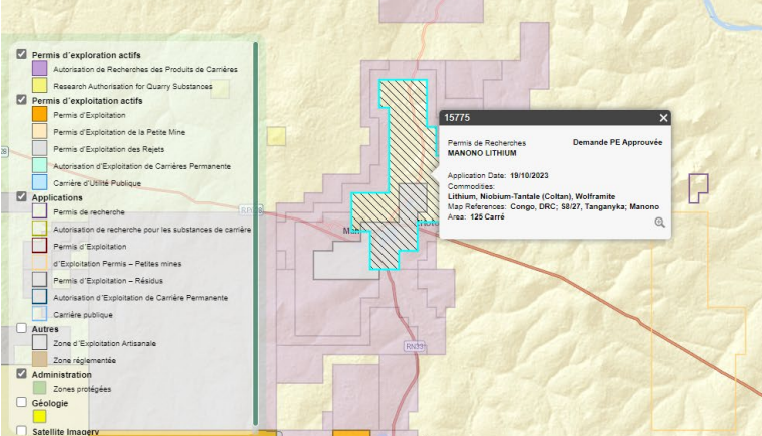Enable the Géologie layer checkbox
This screenshot has width=762, height=436.
click(x=21, y=402)
